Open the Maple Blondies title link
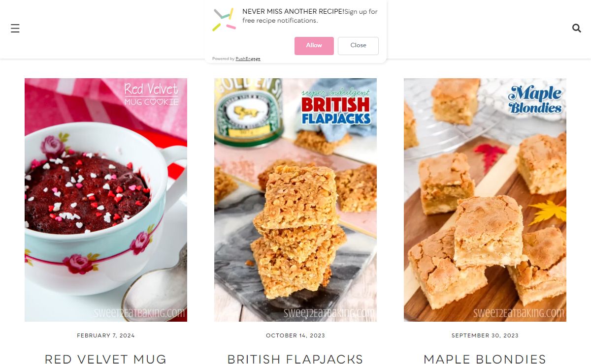Image resolution: width=591 pixels, height=364 pixels. pos(485,359)
